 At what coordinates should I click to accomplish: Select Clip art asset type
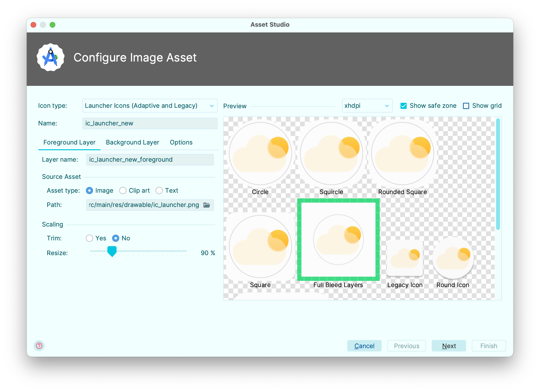(123, 191)
